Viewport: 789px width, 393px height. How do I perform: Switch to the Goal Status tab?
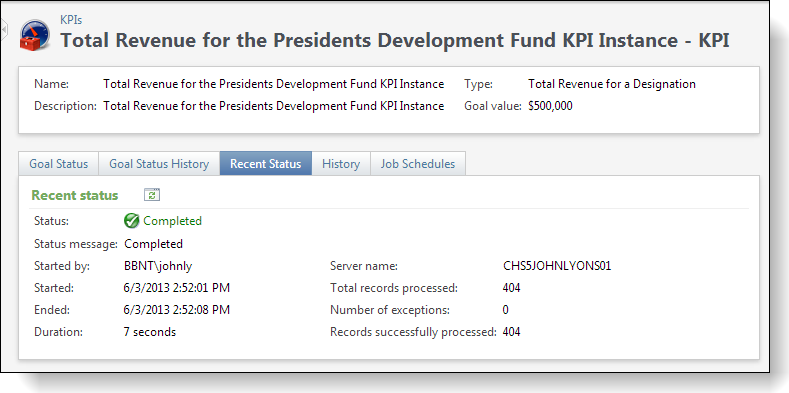click(x=58, y=164)
